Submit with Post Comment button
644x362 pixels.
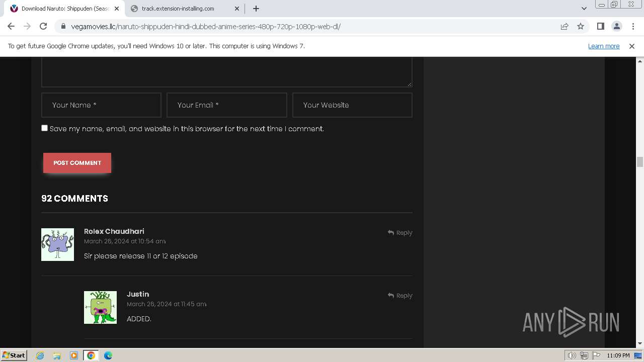[x=77, y=163]
